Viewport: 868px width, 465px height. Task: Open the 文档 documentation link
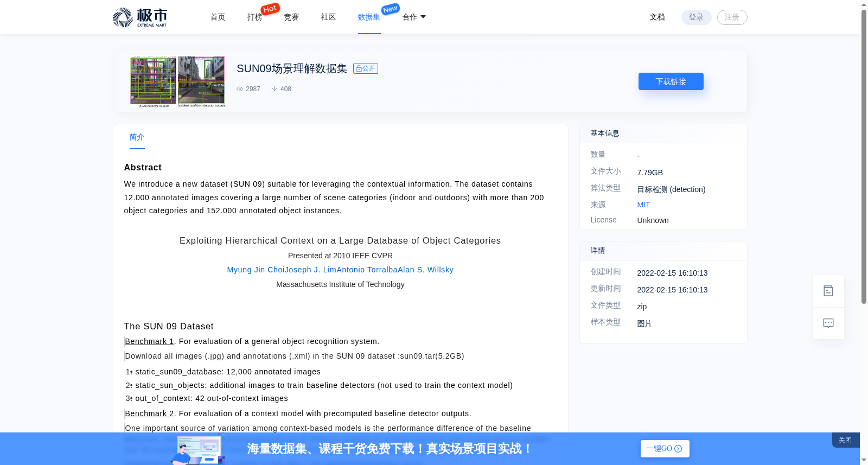click(658, 17)
